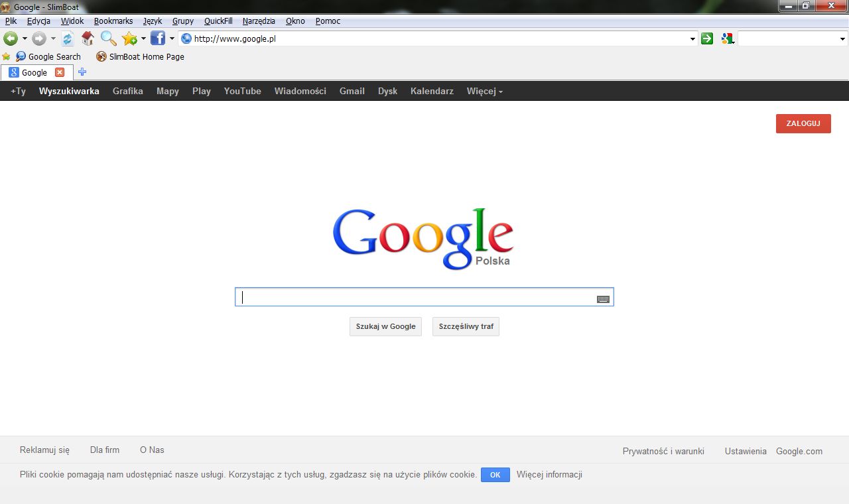Open Kalendarz link
Viewport: 849px width, 504px height.
tap(432, 91)
